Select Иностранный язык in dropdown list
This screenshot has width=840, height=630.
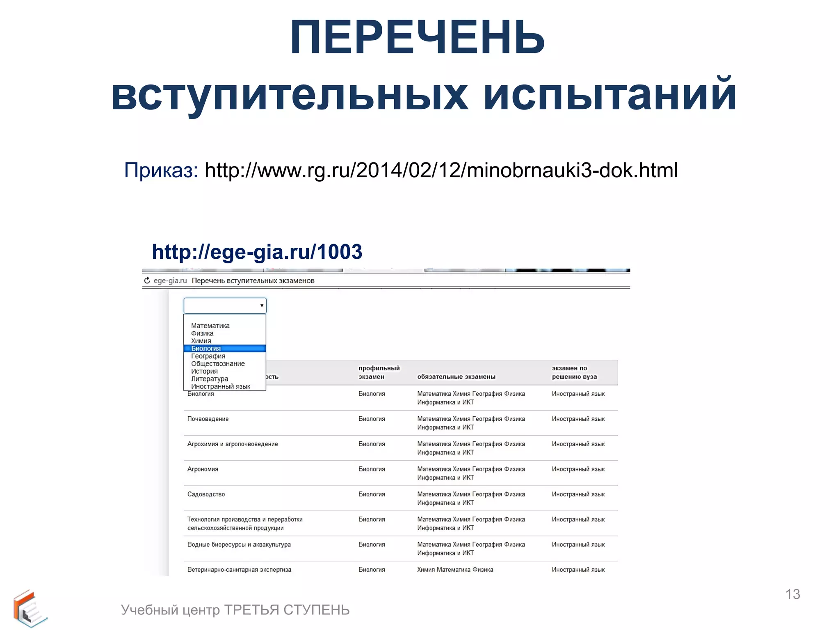tap(221, 386)
